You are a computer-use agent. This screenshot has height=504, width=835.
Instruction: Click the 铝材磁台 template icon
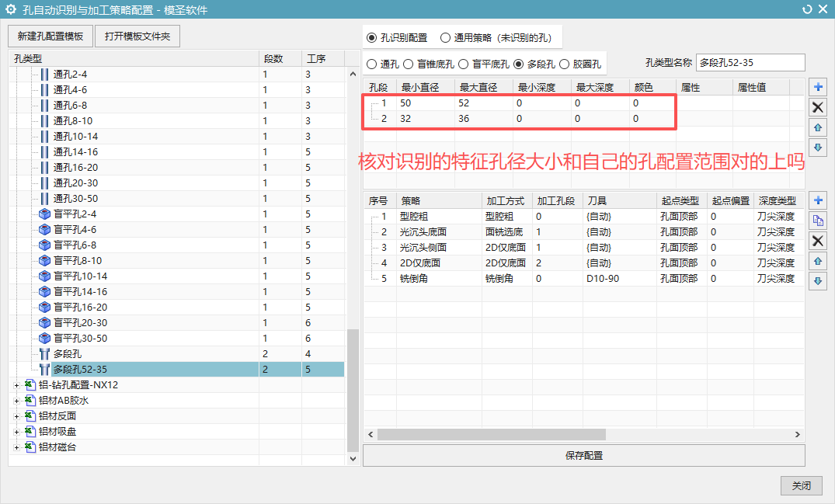30,447
